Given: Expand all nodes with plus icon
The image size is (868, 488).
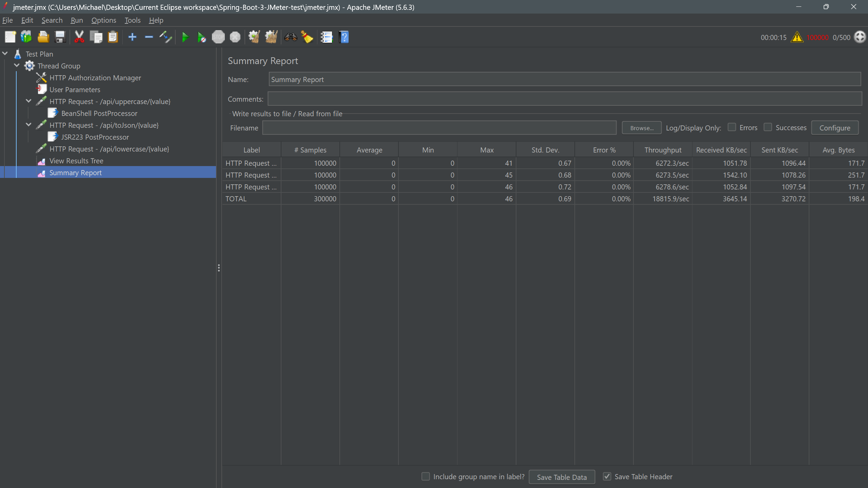Looking at the screenshot, I should click(x=132, y=37).
